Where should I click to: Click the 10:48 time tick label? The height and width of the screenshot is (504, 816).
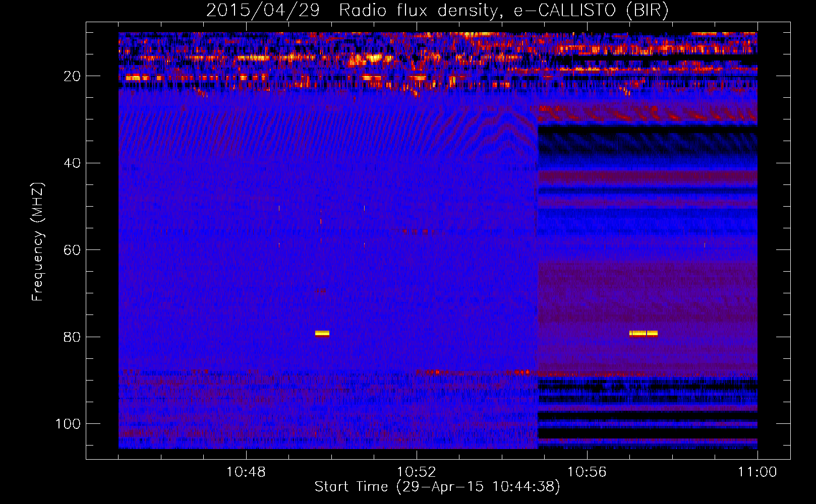pos(246,472)
